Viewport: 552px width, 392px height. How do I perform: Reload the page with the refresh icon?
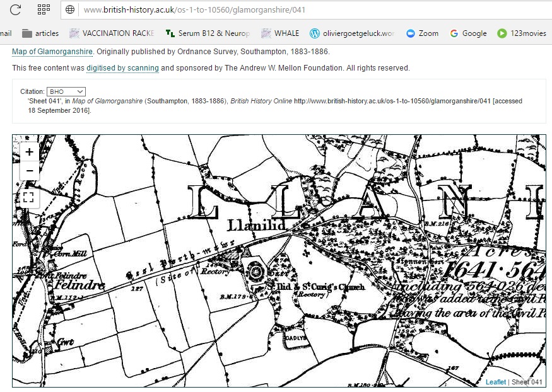click(15, 9)
